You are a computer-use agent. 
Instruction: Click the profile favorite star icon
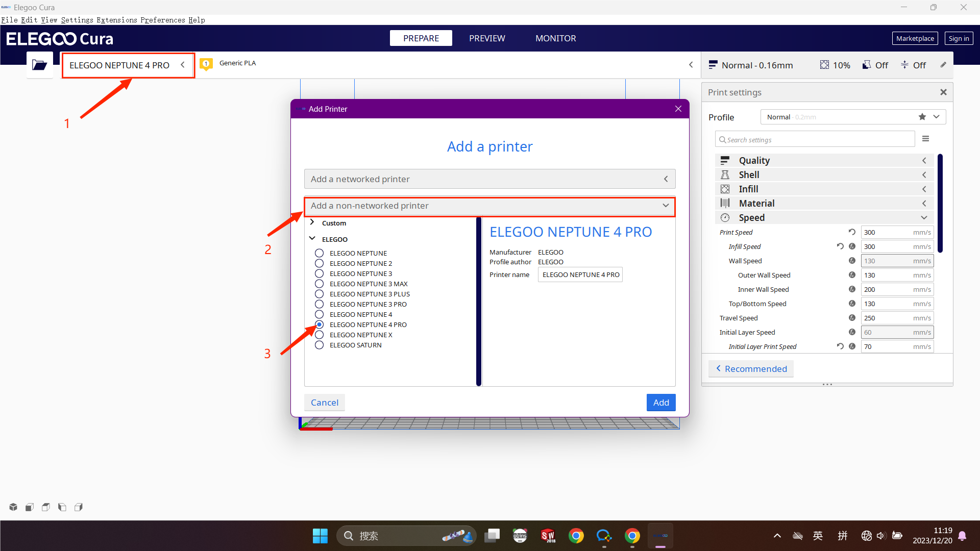coord(922,117)
